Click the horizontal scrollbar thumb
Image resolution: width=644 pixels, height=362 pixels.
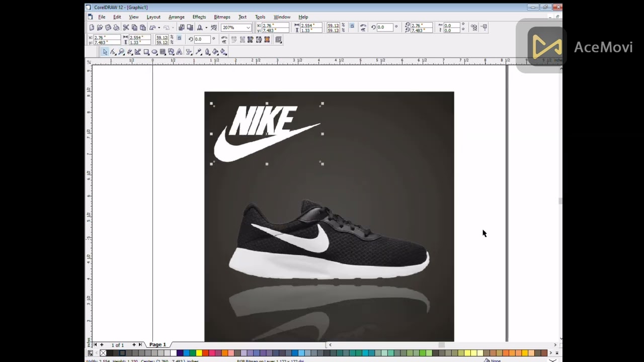tap(441, 345)
